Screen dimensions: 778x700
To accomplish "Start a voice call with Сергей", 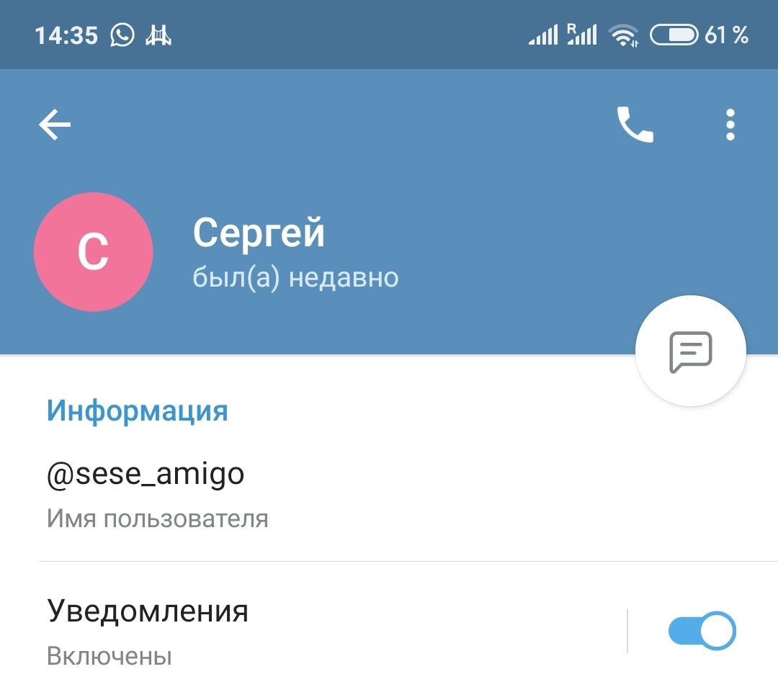I will (635, 125).
